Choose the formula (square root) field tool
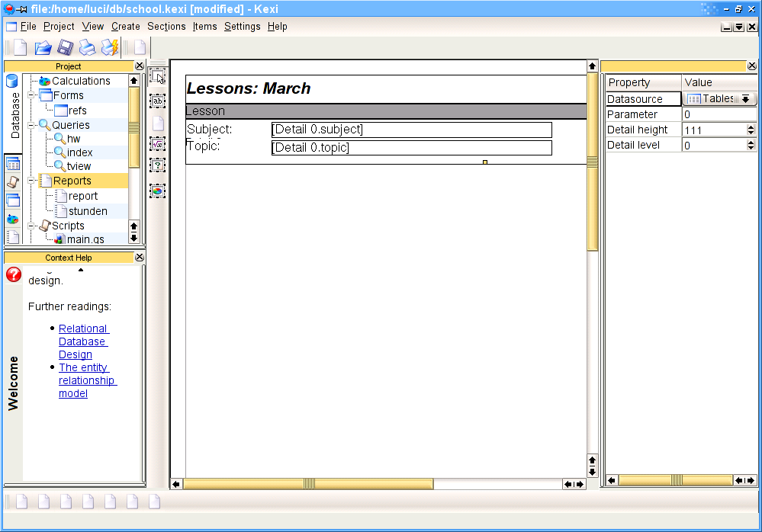 (157, 144)
